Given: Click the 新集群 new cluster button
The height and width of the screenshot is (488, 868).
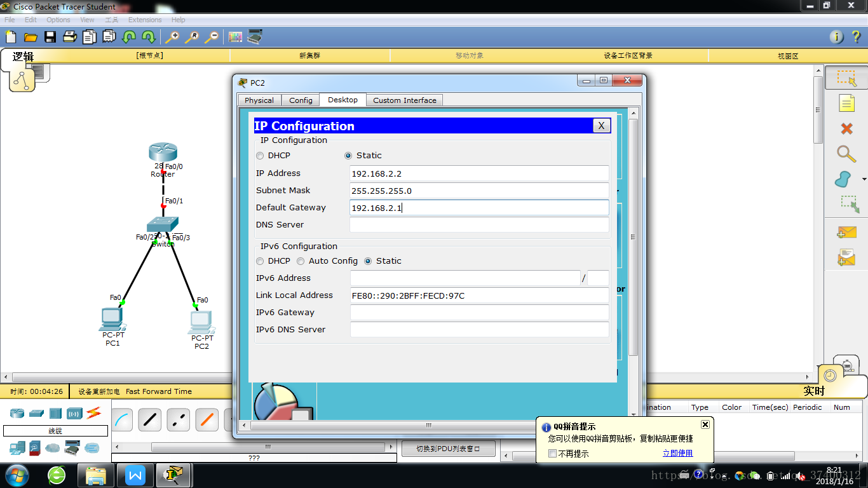Looking at the screenshot, I should click(309, 56).
